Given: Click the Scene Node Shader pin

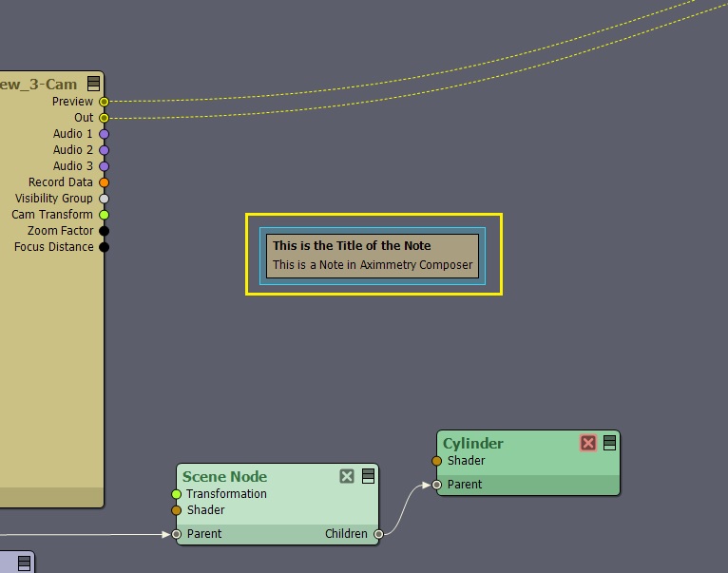Looking at the screenshot, I should coord(176,510).
